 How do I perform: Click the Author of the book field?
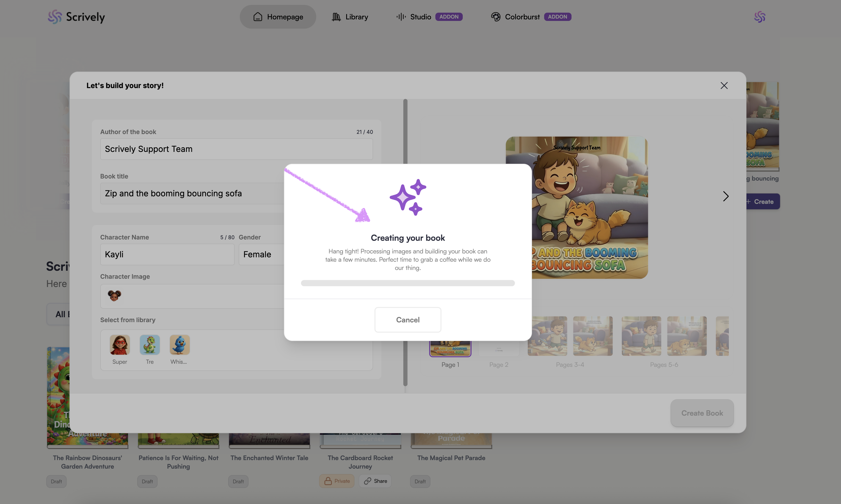tap(236, 149)
